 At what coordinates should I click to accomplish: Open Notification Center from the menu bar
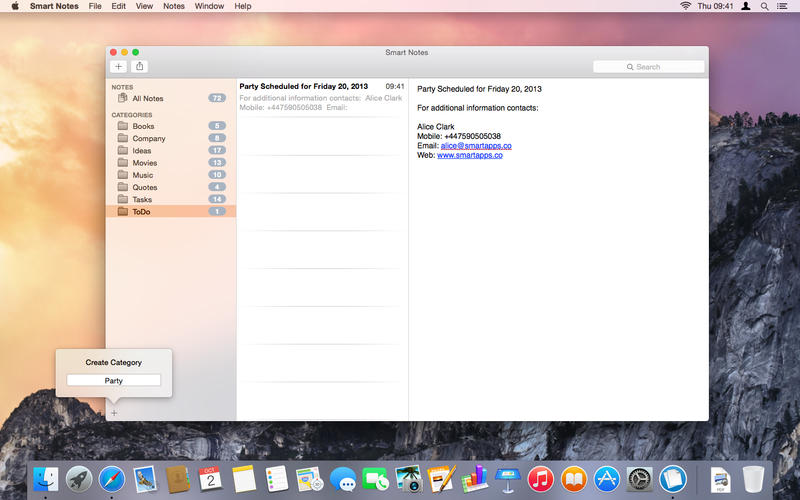[x=782, y=6]
